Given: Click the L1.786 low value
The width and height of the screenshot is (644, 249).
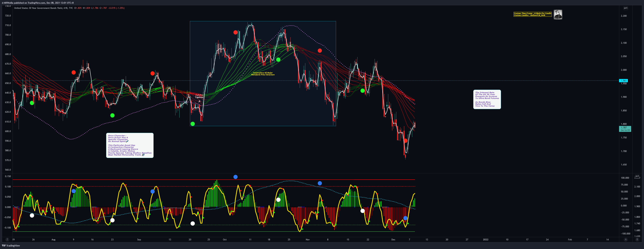Looking at the screenshot, I should click(95, 8).
